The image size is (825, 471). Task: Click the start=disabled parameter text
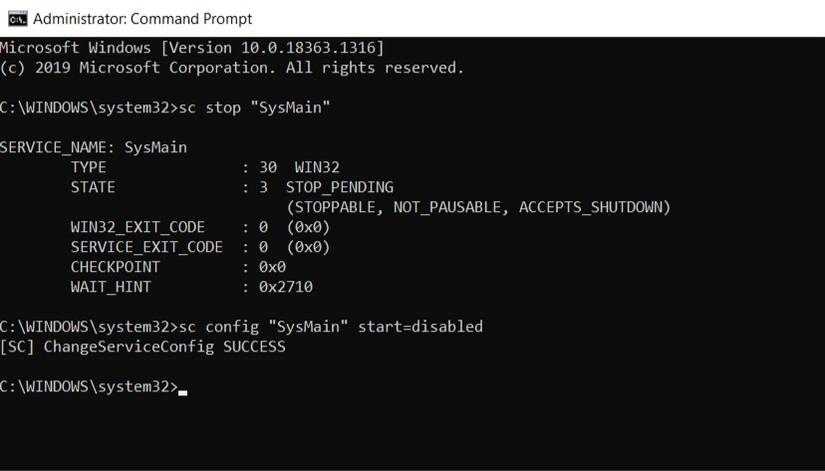438,327
